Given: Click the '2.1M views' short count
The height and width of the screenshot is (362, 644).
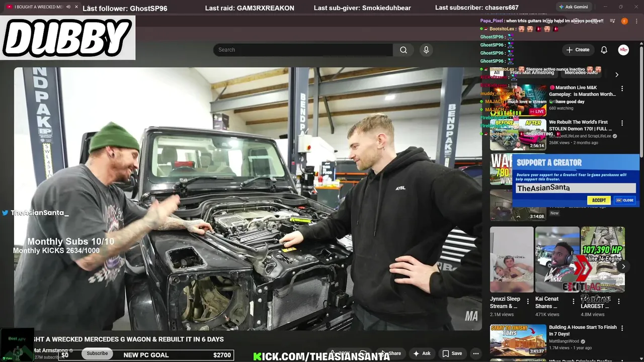Looking at the screenshot, I should [x=502, y=314].
